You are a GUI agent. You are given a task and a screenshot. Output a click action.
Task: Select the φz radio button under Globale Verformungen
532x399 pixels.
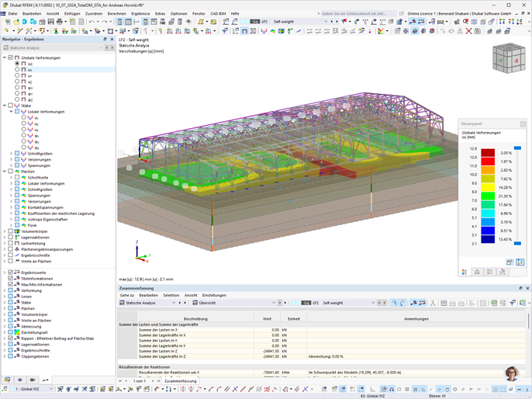tap(17, 99)
